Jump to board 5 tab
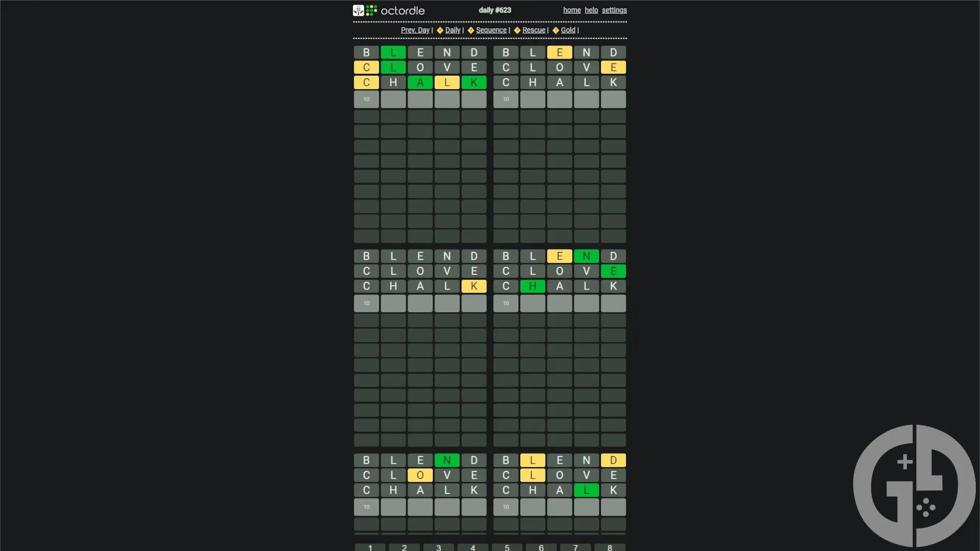 (x=507, y=547)
